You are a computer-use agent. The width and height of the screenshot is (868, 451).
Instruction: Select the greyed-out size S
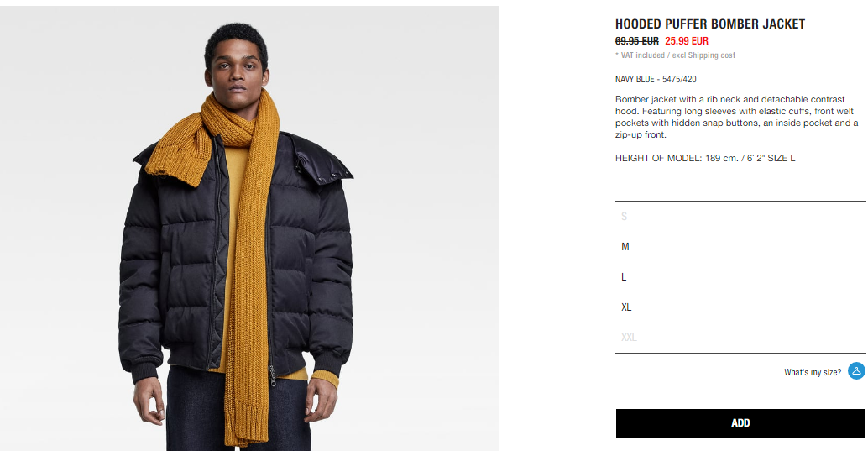(740, 216)
